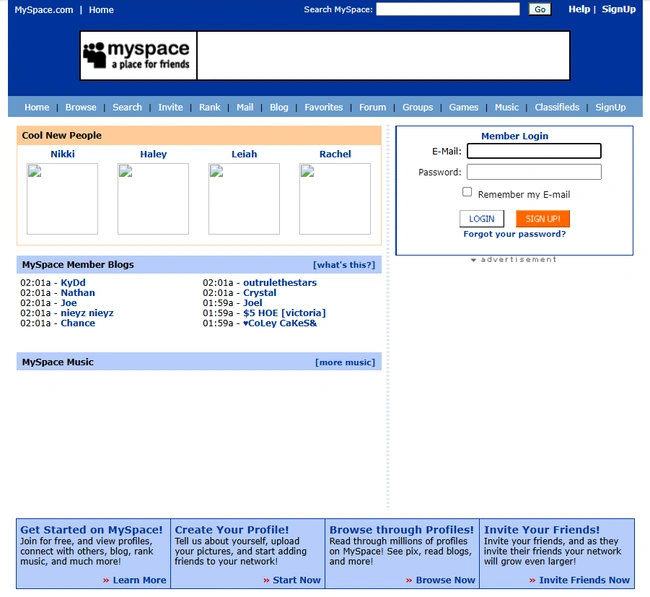Screen dimensions: 650x597
Task: Open Nathan's blog link
Action: click(78, 293)
